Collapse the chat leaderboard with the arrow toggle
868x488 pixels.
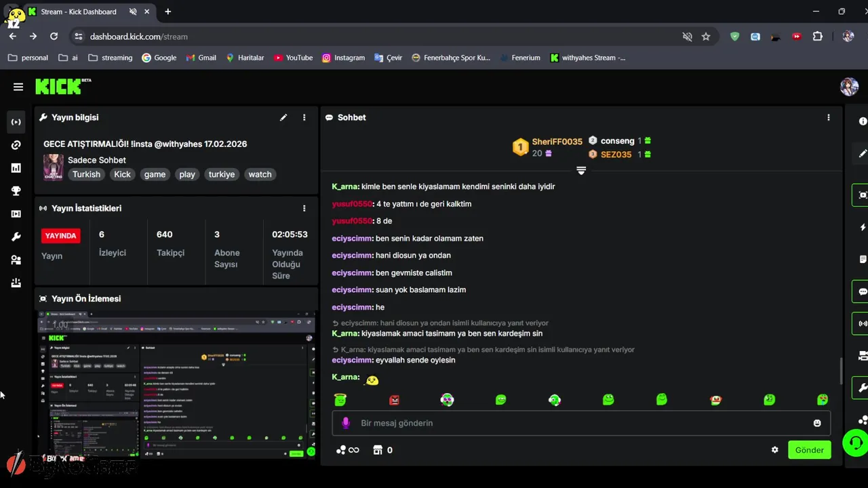[x=581, y=170]
